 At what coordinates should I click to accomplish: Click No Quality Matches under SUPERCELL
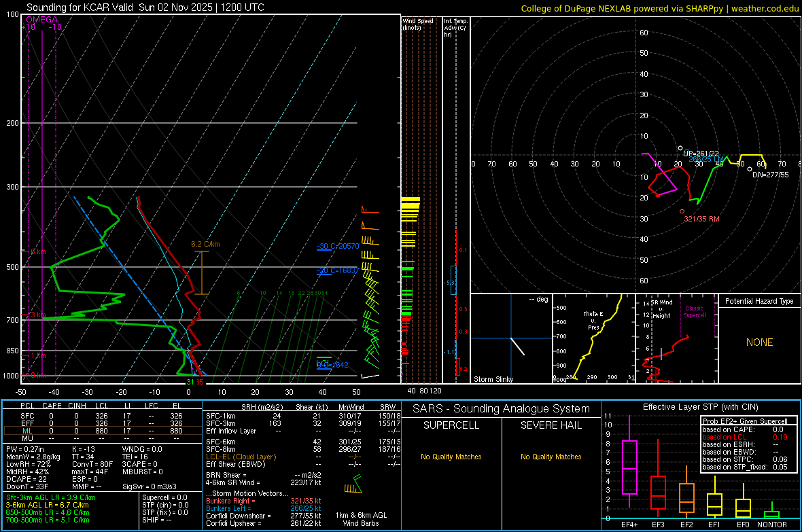tap(451, 457)
